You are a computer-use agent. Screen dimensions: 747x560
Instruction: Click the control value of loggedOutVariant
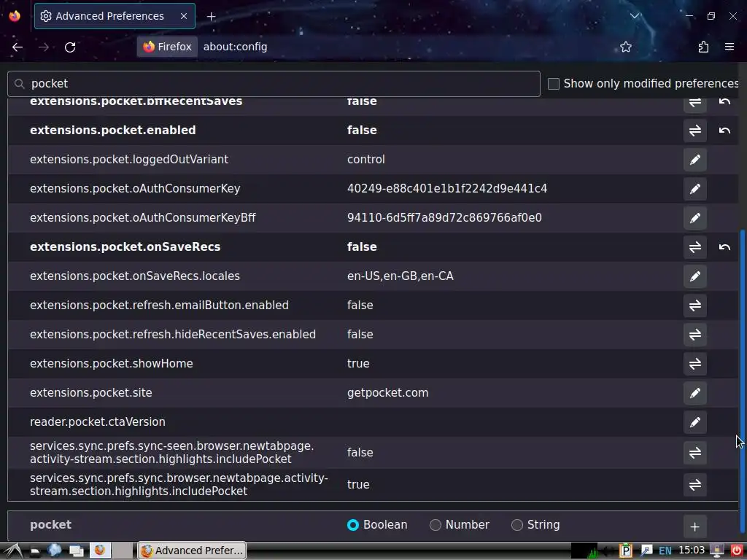(366, 160)
